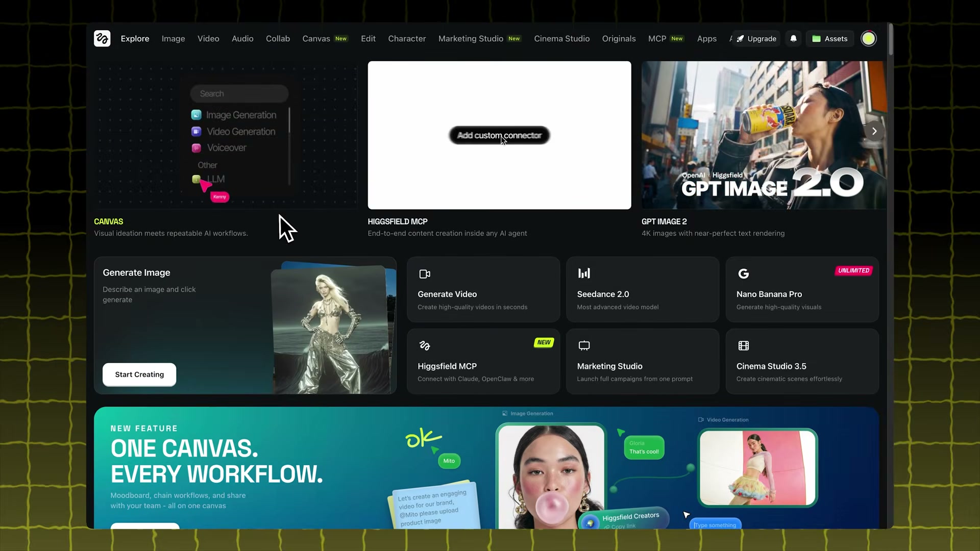Click the Start Creating button
Screen dimensions: 980x551
click(139, 374)
